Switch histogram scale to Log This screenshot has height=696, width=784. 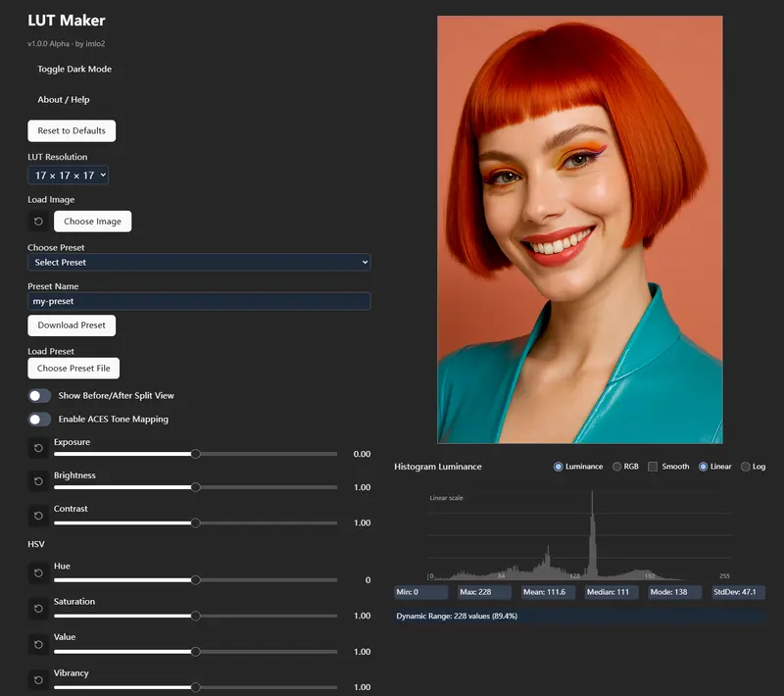(x=746, y=467)
